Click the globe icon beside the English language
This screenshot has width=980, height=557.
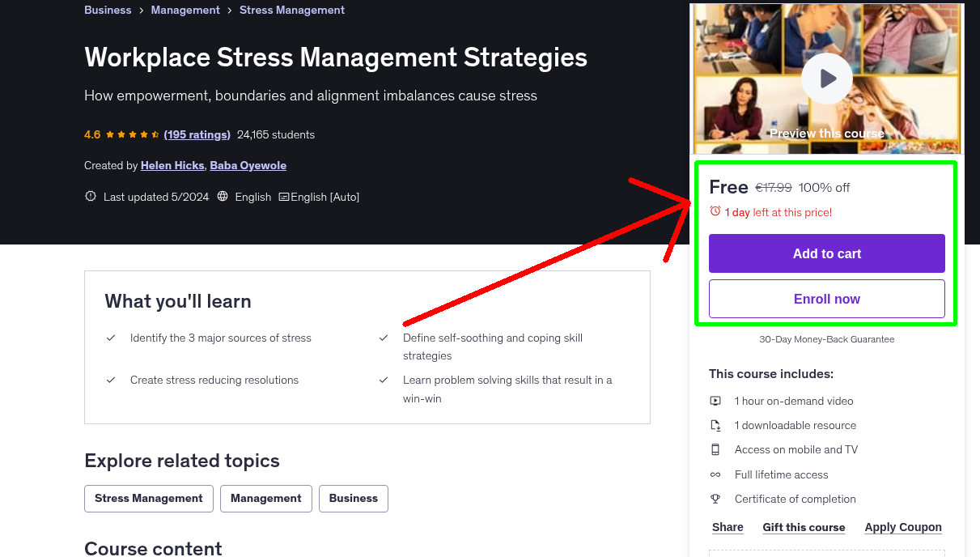tap(223, 196)
